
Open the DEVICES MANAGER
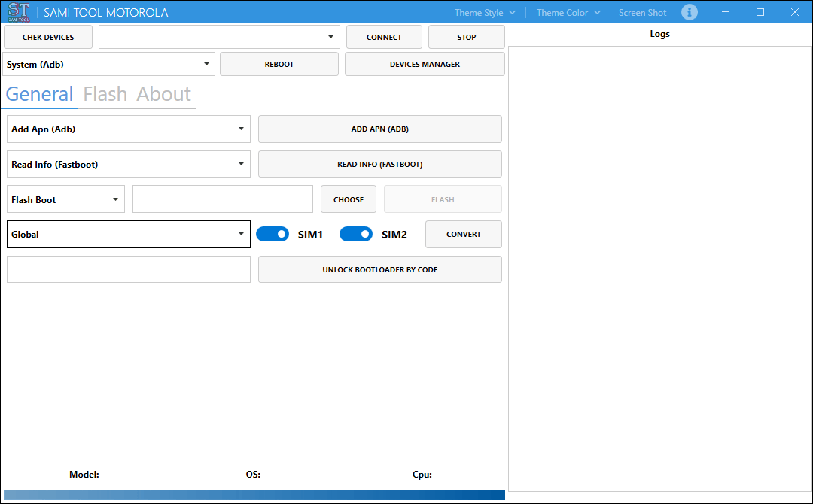coord(424,63)
